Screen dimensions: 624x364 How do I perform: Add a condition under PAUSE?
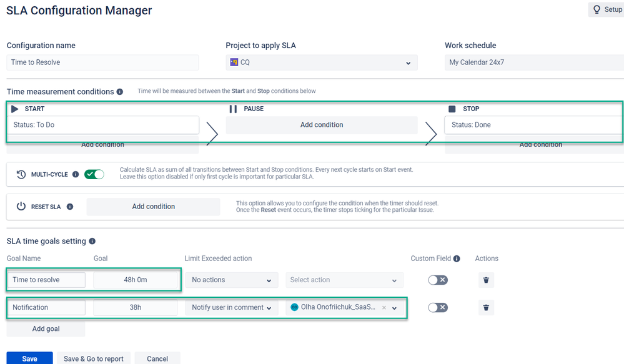tap(322, 125)
